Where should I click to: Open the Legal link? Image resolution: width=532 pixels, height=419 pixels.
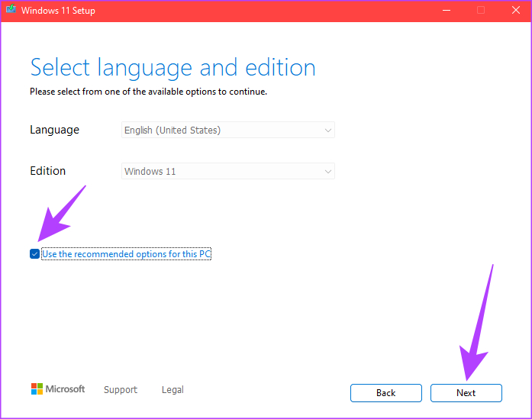coord(172,390)
